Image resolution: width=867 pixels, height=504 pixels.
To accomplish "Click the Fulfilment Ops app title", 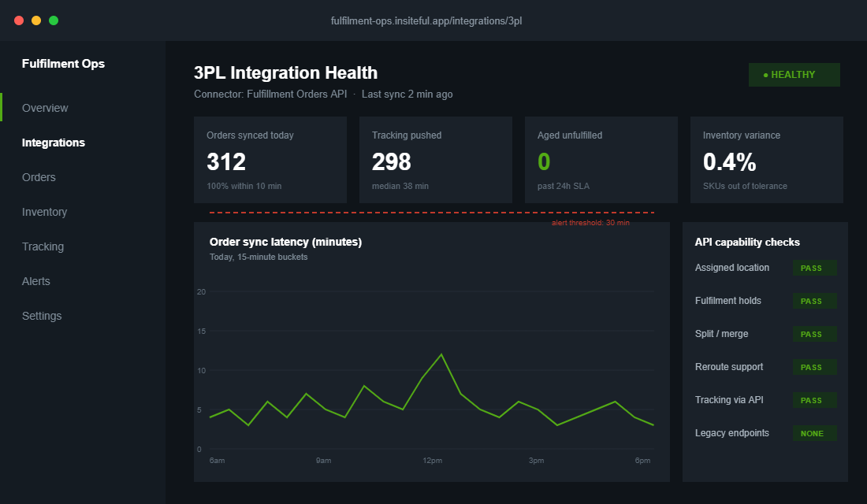I will [63, 64].
